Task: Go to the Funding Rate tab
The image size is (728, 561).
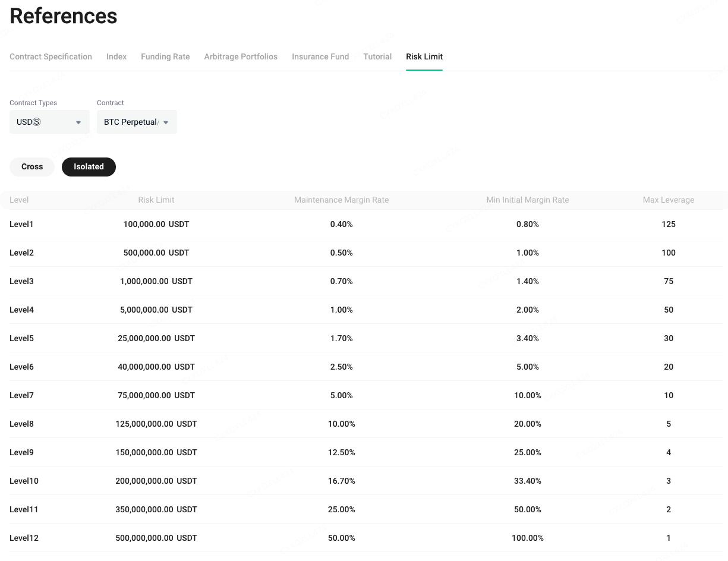Action: click(165, 56)
